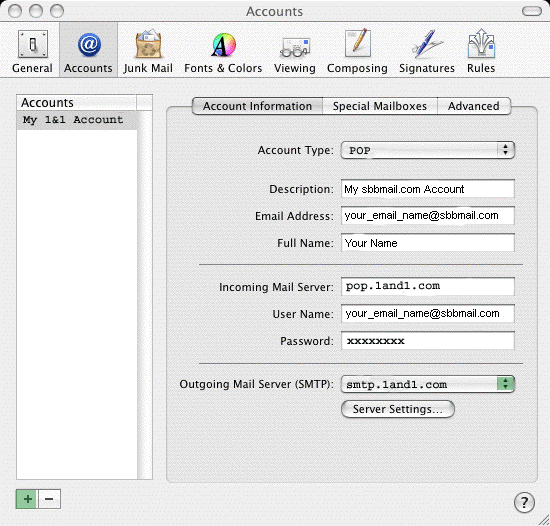Minimize the Accounts window
The width and height of the screenshot is (550, 526).
[x=36, y=11]
